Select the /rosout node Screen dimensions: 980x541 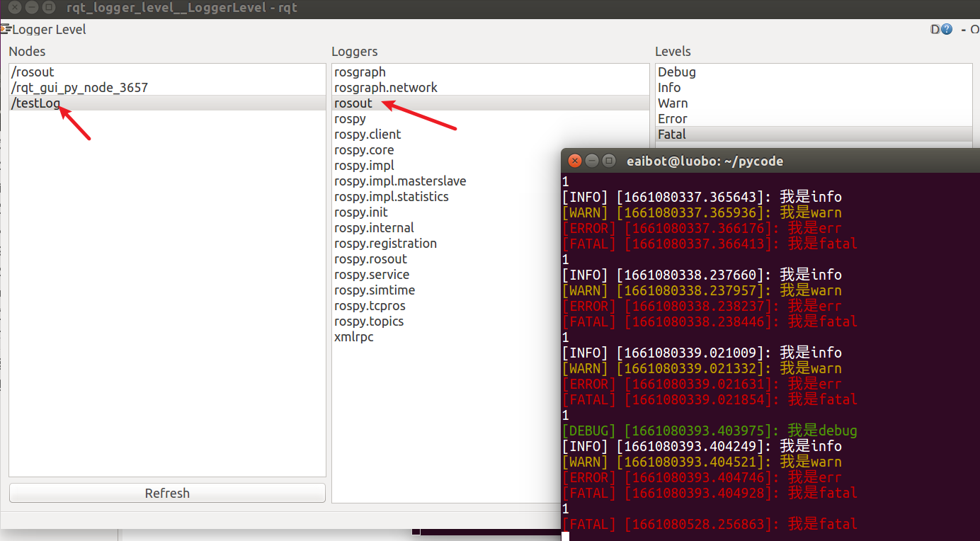click(167, 72)
